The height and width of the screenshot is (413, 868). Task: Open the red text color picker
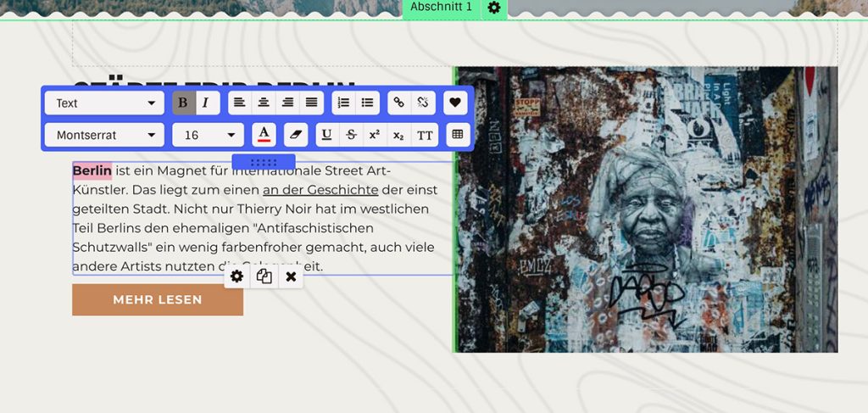pos(264,135)
